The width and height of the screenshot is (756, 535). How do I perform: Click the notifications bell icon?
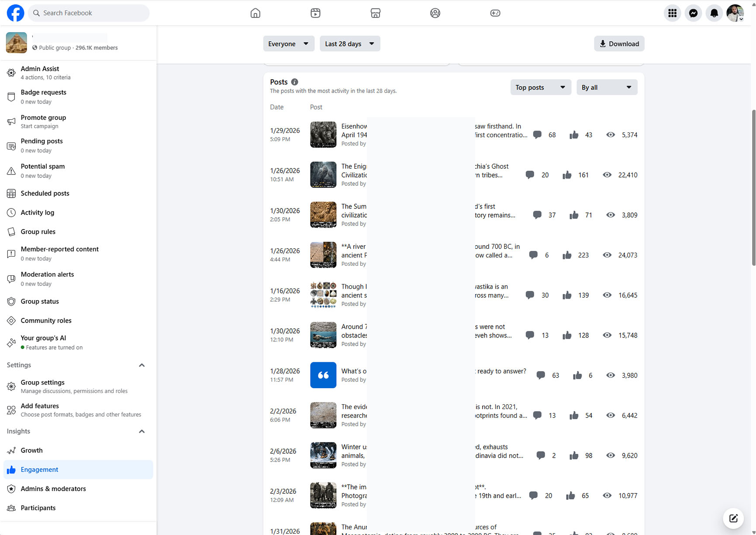coord(714,13)
